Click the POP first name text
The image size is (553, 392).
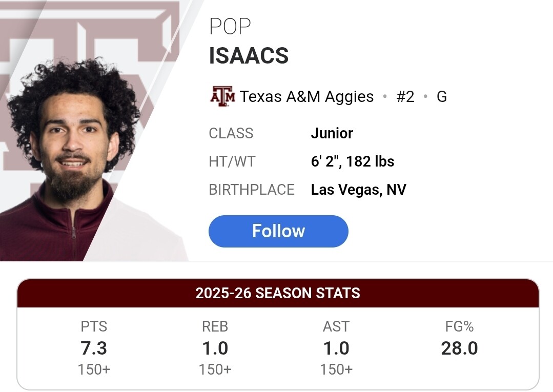pyautogui.click(x=230, y=27)
